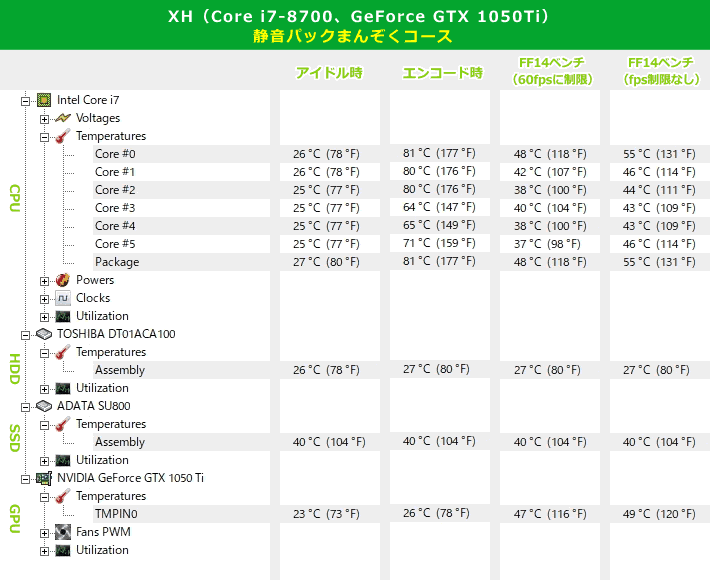Click the アイドル時 column header
The height and width of the screenshot is (580, 710).
[x=329, y=72]
